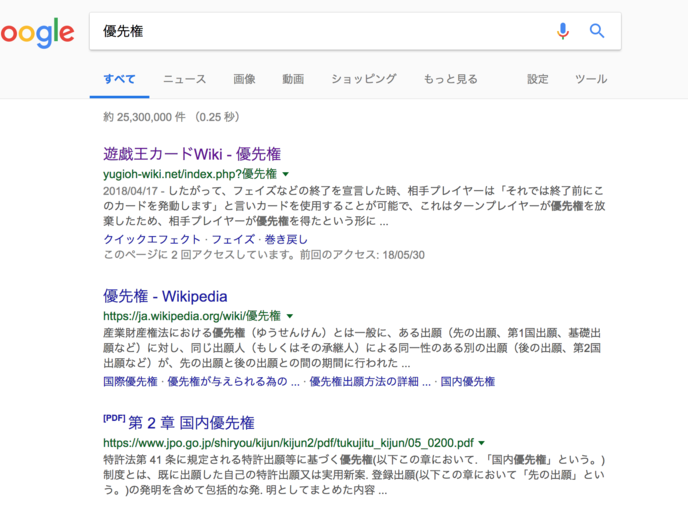Viewport: 688px width, 515px height.
Task: Click the search input field containing 優先権
Action: coord(320,31)
